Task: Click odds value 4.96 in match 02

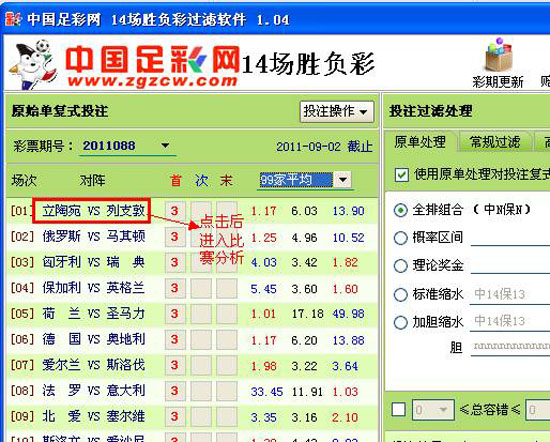Action: coord(304,238)
